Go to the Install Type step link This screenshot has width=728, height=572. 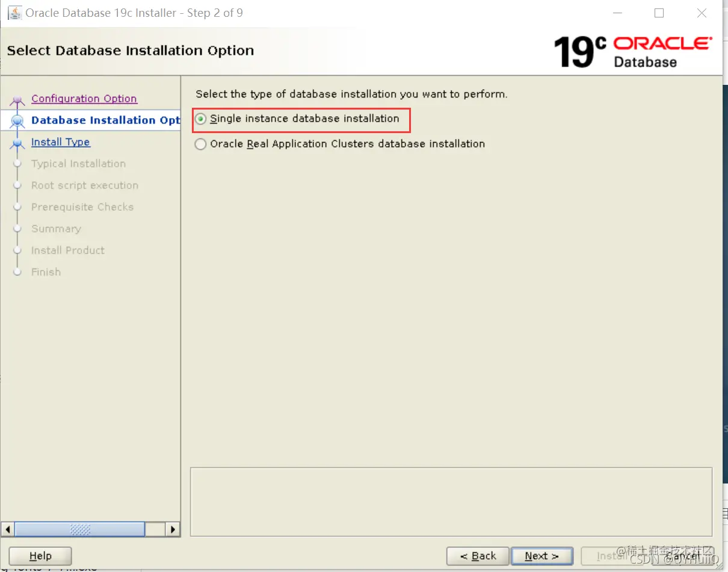(61, 142)
